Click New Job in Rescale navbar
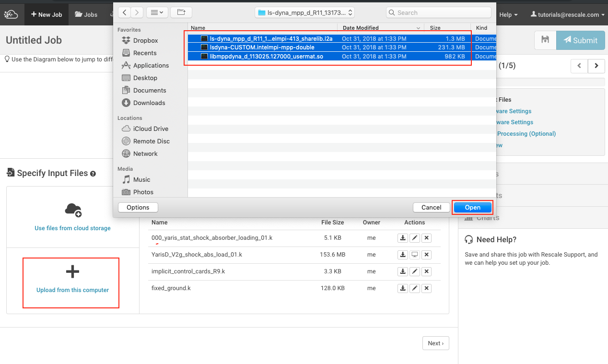 click(x=47, y=14)
